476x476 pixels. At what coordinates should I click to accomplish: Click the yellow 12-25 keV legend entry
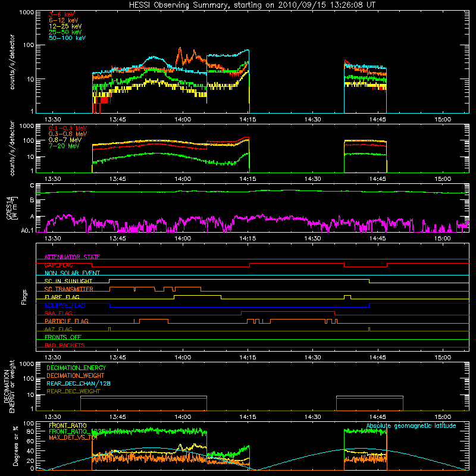click(x=65, y=26)
